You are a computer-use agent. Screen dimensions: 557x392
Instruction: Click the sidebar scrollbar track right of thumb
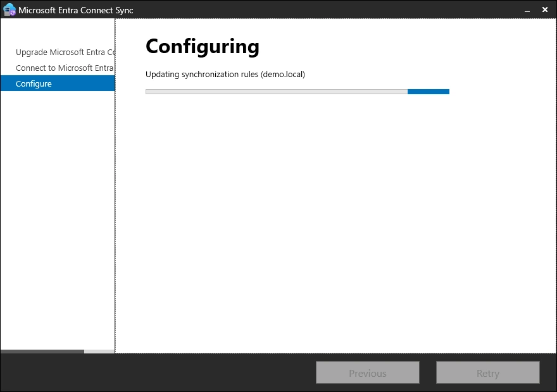point(99,352)
